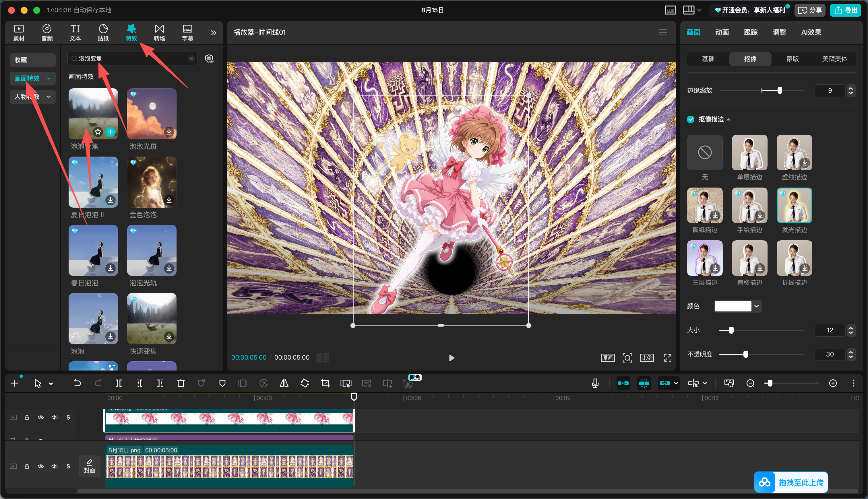The image size is (868, 499).
Task: Open the AI效果 tab
Action: (811, 32)
